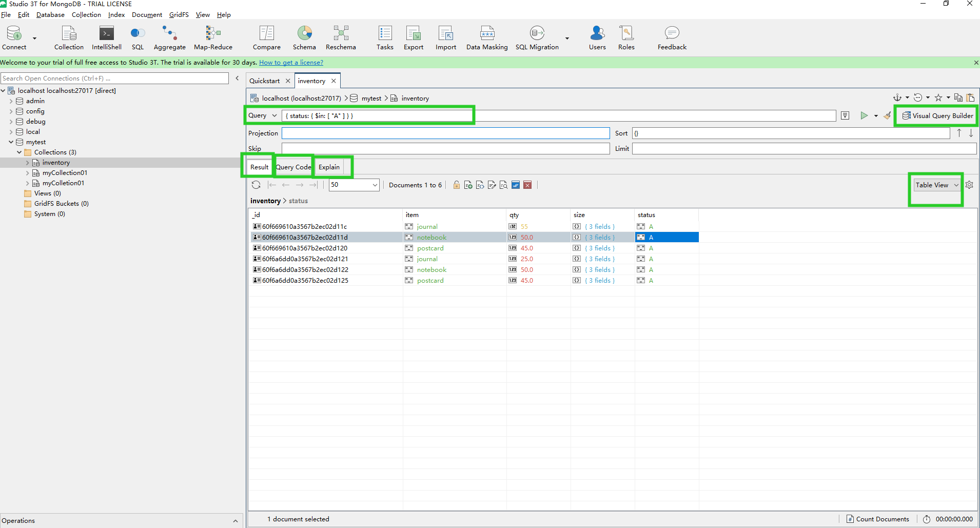Expand the admin database node
Screen dimensions: 980x528
click(11, 101)
